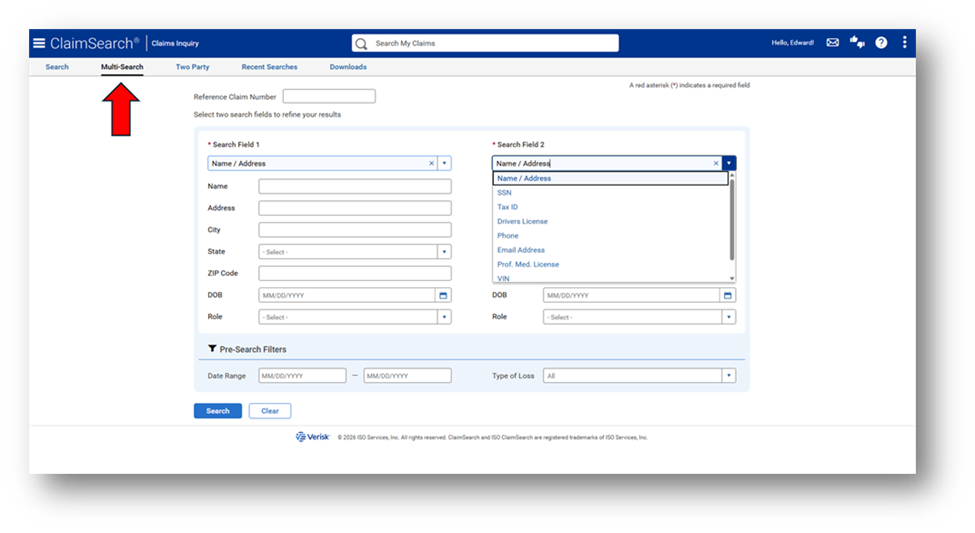Open the mail messages icon
The height and width of the screenshot is (533, 975).
pyautogui.click(x=833, y=42)
